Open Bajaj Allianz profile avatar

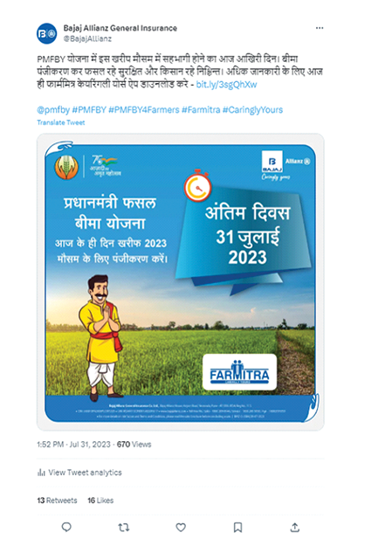click(x=46, y=34)
